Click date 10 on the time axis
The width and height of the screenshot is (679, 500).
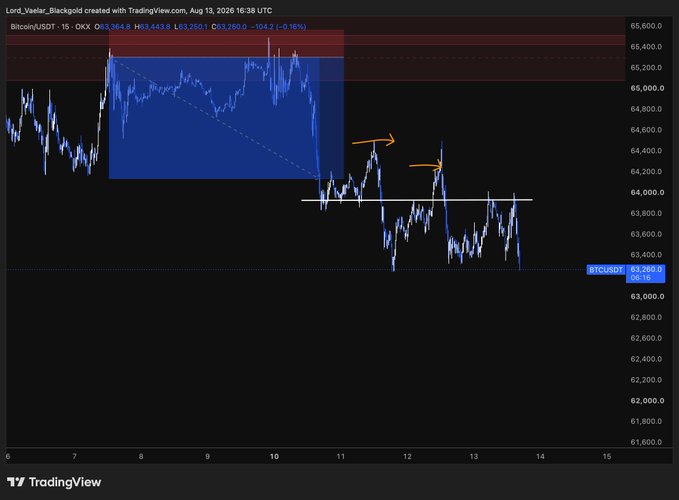tap(274, 456)
